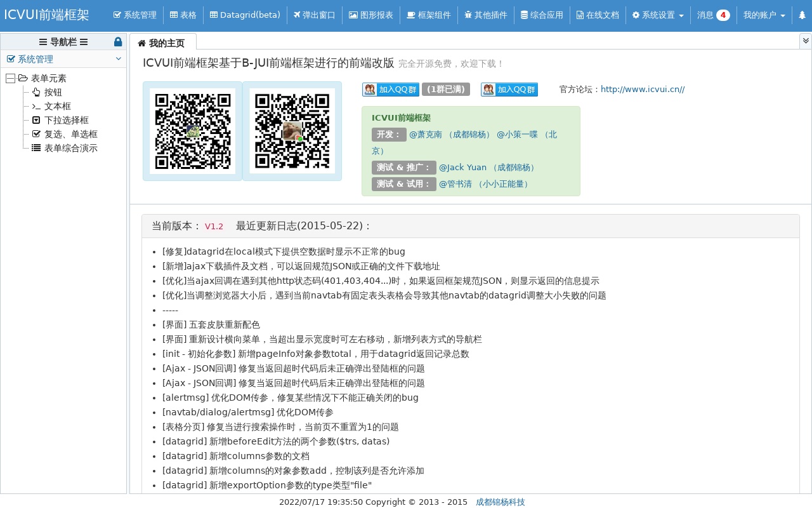Click the V1.2 version label
This screenshot has height=508, width=812.
coord(214,226)
